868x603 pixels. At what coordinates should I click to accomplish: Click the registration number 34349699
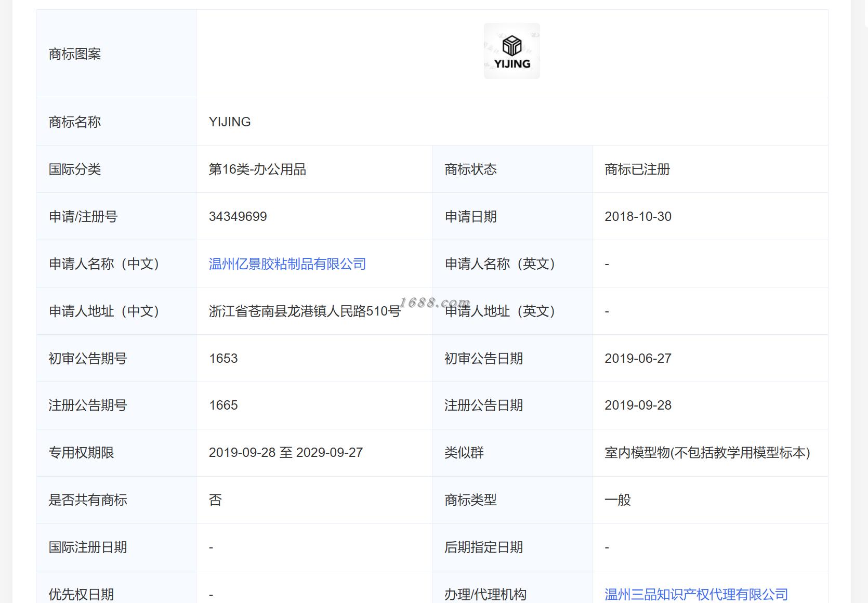[x=238, y=216]
